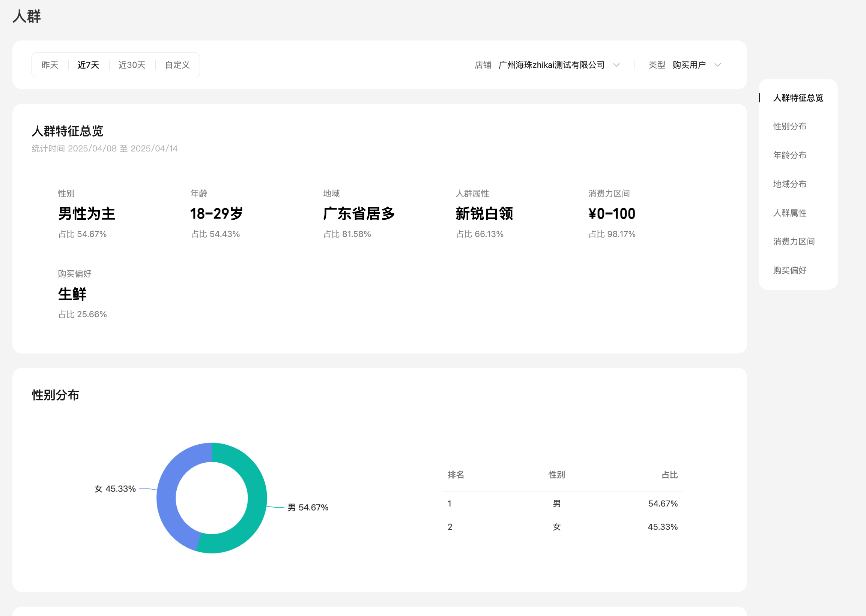Viewport: 866px width, 616px height.
Task: Go to 购买偏好 in side navigation
Action: (x=789, y=270)
